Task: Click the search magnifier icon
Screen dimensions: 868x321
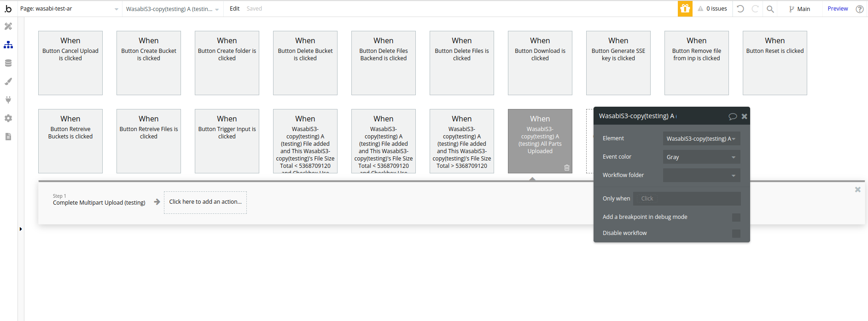Action: pyautogui.click(x=770, y=9)
